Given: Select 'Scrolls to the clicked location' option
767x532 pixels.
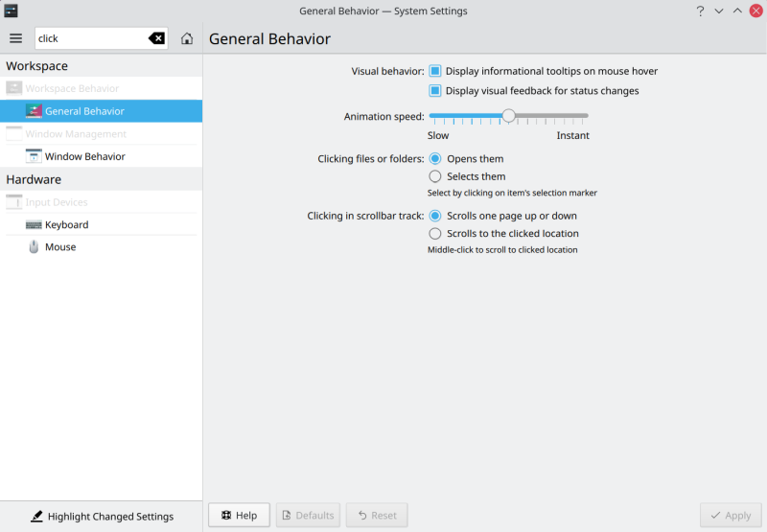Looking at the screenshot, I should point(435,233).
